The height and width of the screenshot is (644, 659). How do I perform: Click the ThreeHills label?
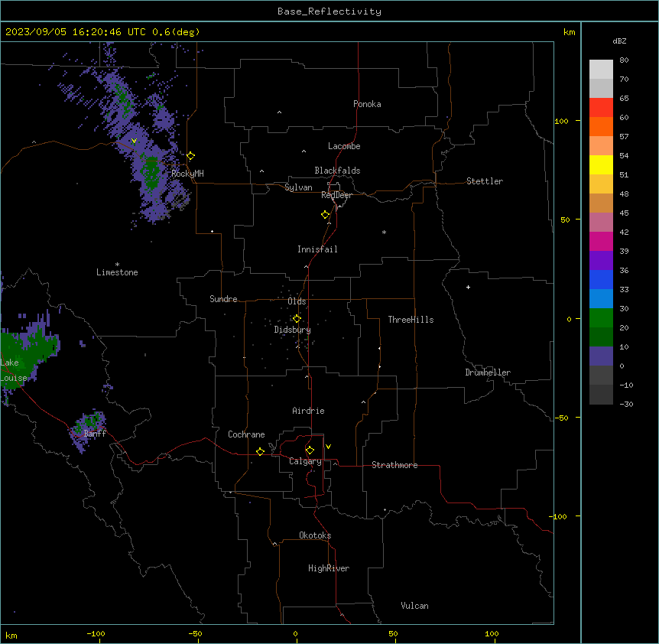coord(411,320)
